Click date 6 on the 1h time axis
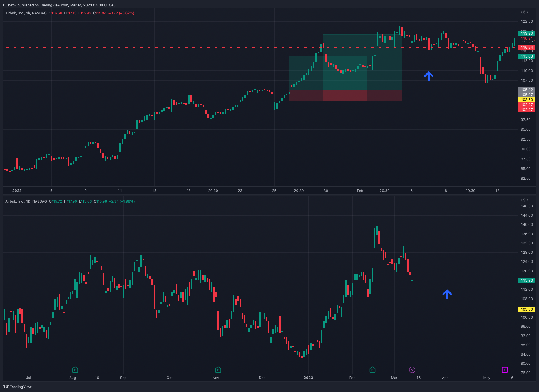Viewport: 539px width, 392px height. [x=411, y=191]
